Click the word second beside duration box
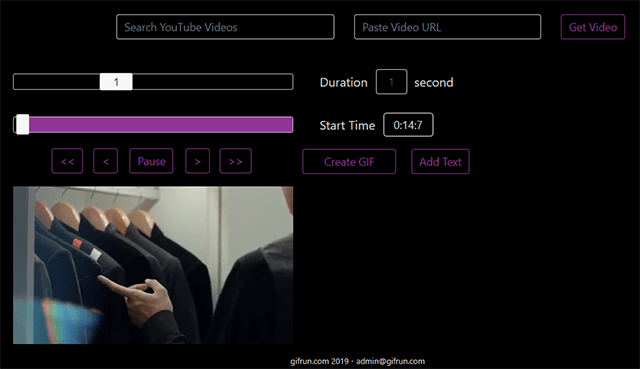The height and width of the screenshot is (369, 640). [x=434, y=82]
